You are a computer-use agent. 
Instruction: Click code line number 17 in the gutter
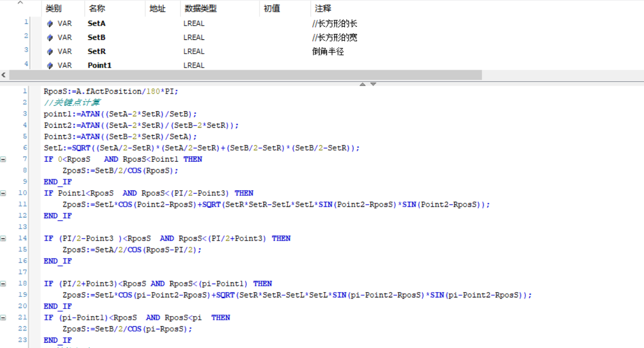(22, 272)
